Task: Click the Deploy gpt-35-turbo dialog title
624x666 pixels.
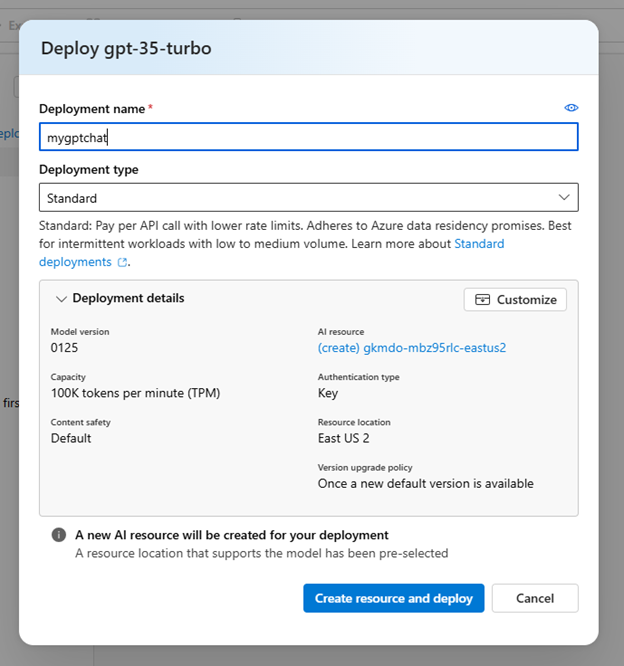Action: (125, 48)
